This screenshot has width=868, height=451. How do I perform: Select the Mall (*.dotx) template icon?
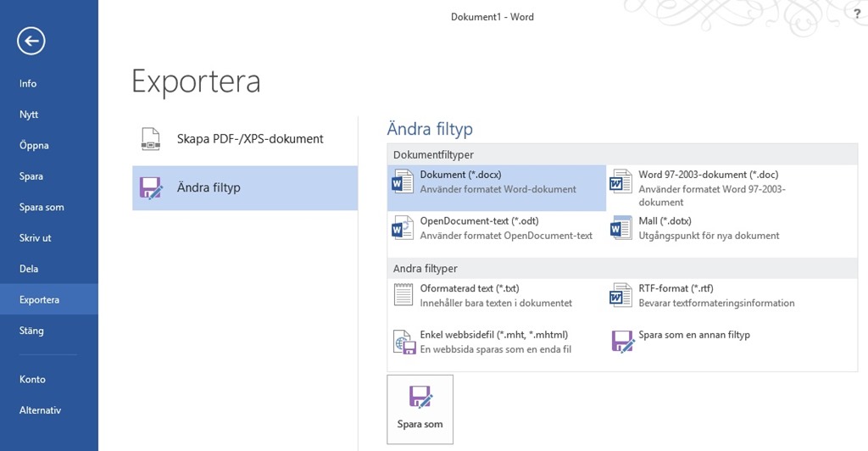pyautogui.click(x=620, y=228)
